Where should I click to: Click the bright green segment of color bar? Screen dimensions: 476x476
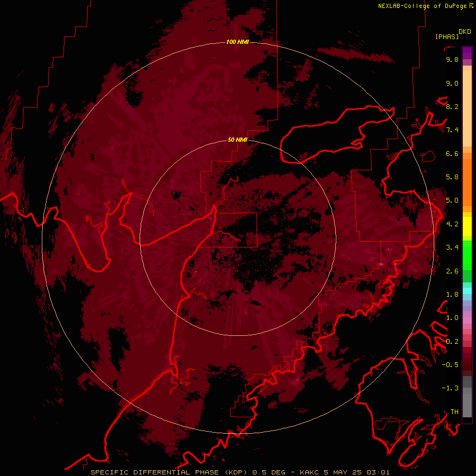pyautogui.click(x=467, y=255)
